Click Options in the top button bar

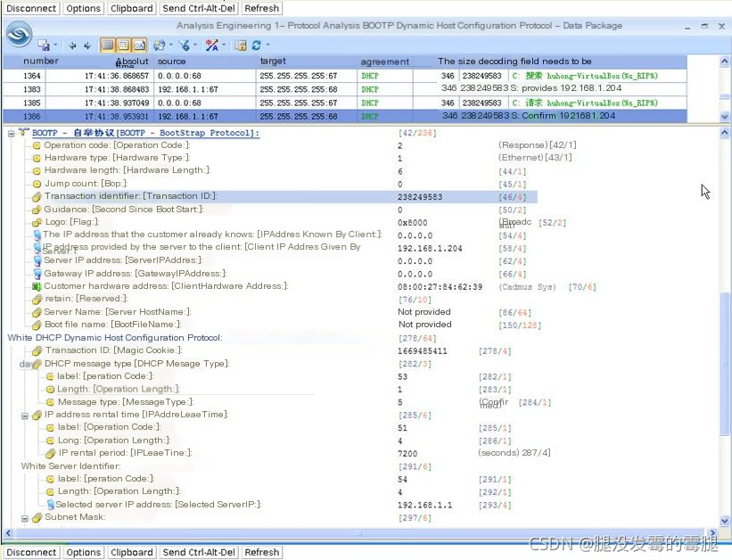tap(83, 8)
